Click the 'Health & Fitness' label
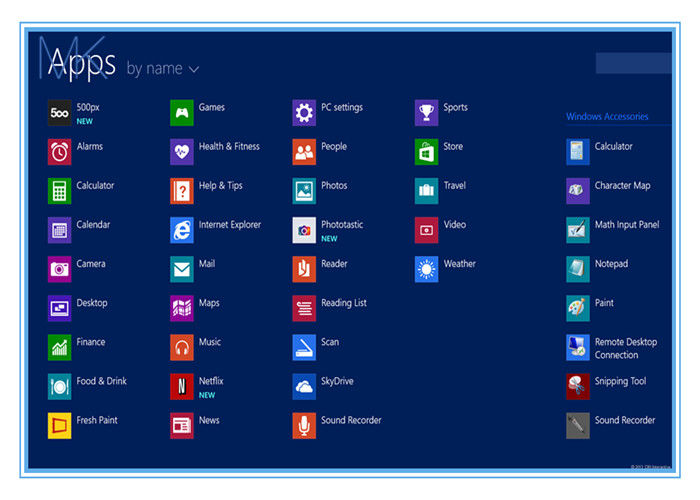This screenshot has width=700, height=500. point(229,146)
